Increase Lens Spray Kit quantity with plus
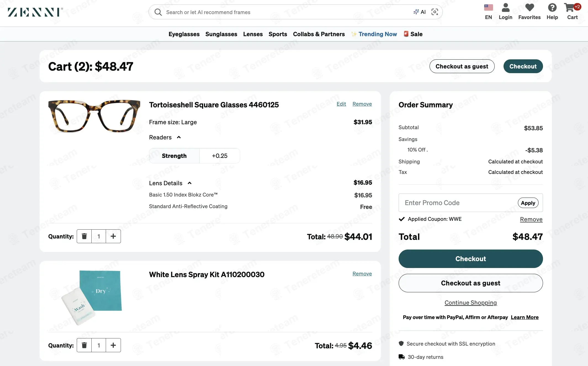588x366 pixels. click(x=113, y=345)
